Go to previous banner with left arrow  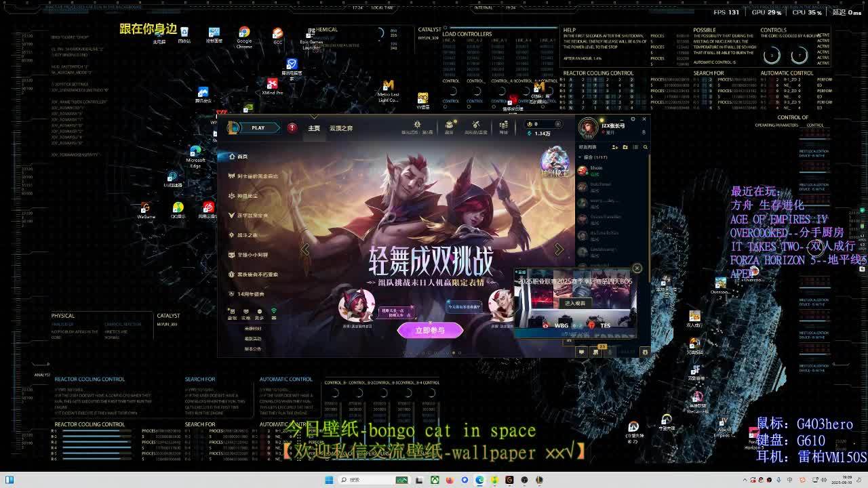(305, 249)
